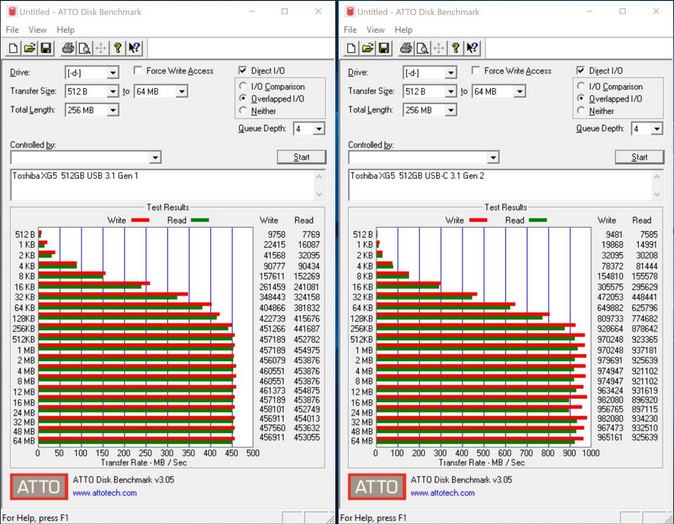
Task: Open Total Length dropdown in right window
Action: (x=450, y=110)
